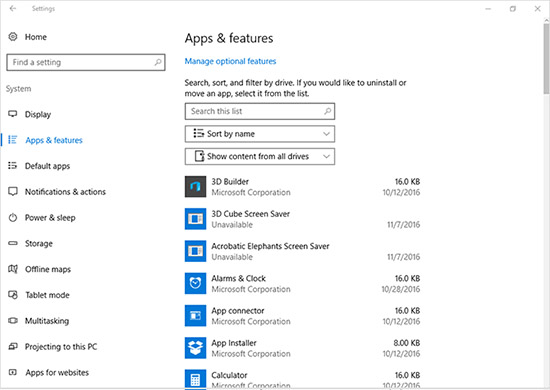Viewport: 550px width, 390px height.
Task: Click the 3D Builder app icon
Action: [195, 187]
